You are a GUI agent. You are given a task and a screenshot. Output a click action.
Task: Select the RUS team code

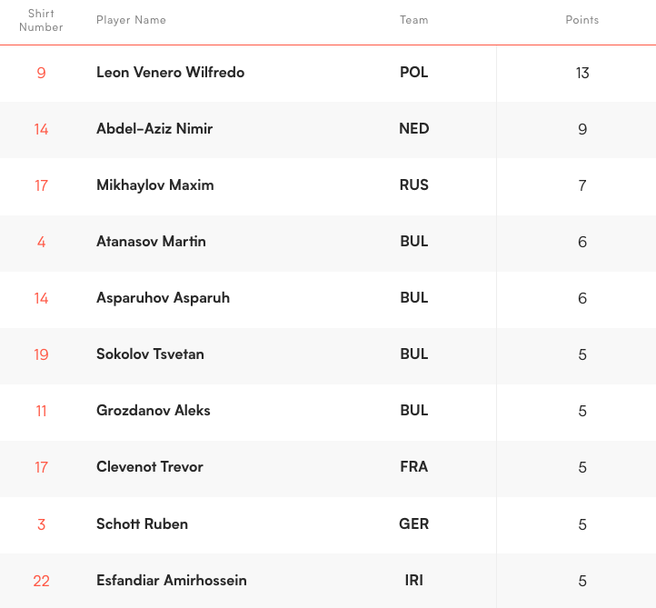tap(414, 185)
